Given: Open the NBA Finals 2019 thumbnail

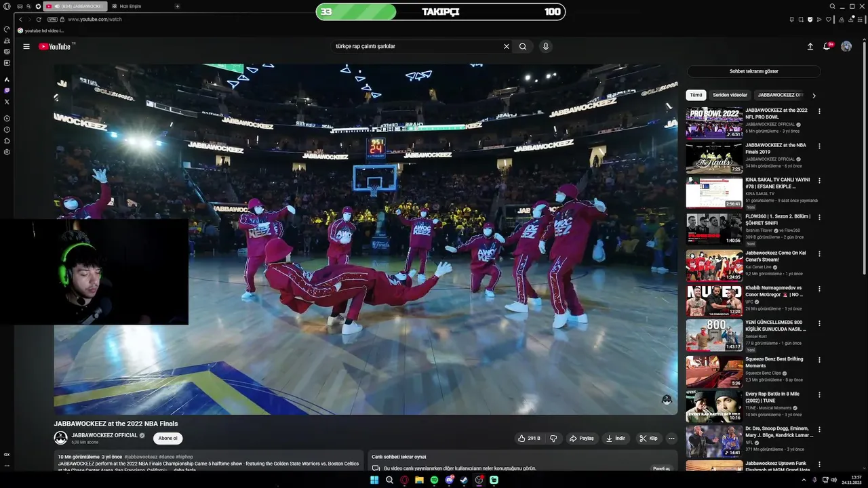Looking at the screenshot, I should (714, 157).
